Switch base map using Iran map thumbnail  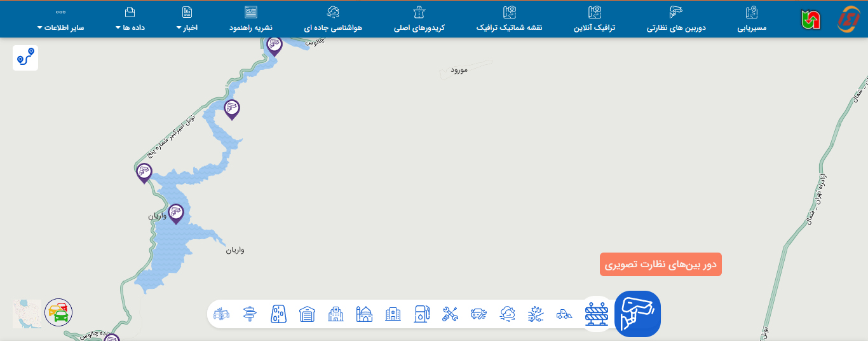click(27, 314)
